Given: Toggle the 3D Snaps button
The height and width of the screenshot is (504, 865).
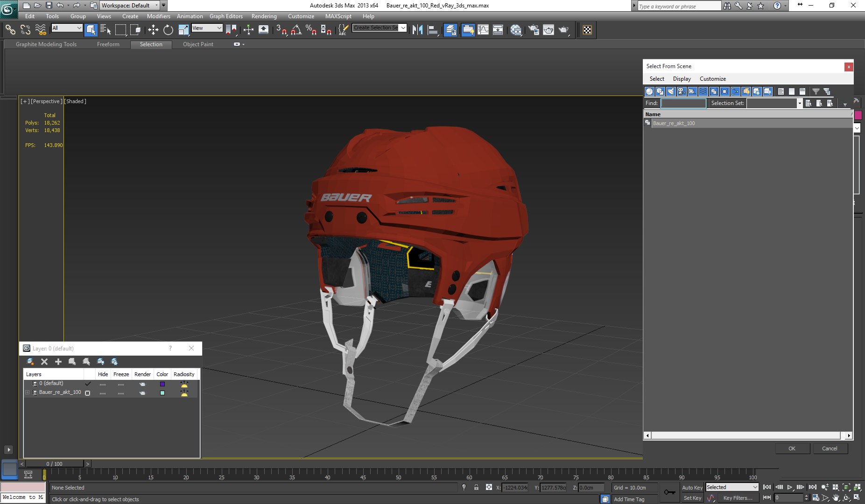Looking at the screenshot, I should (281, 30).
